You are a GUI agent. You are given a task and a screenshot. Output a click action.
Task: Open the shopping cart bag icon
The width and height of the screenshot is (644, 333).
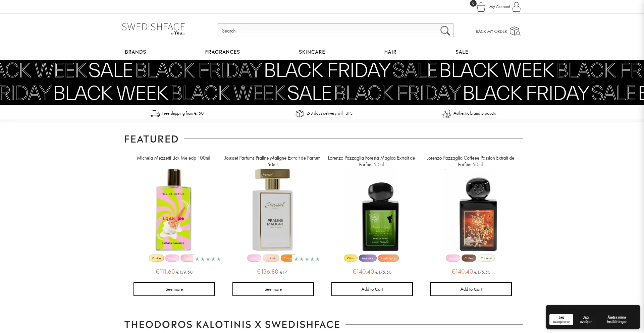[481, 7]
